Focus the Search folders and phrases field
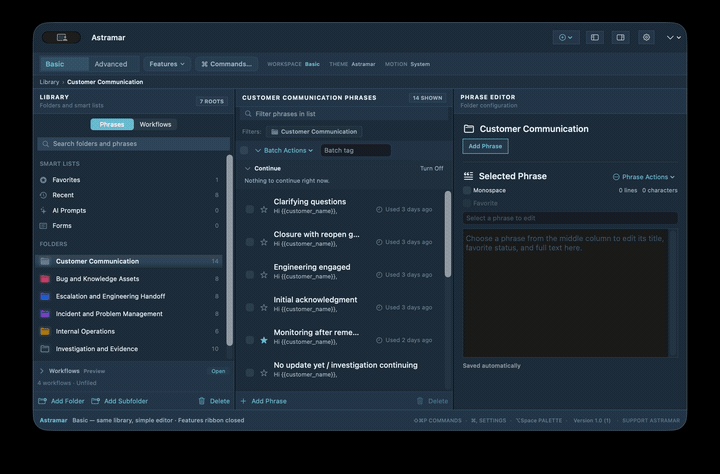Viewport: 720px width, 474px height. click(134, 144)
